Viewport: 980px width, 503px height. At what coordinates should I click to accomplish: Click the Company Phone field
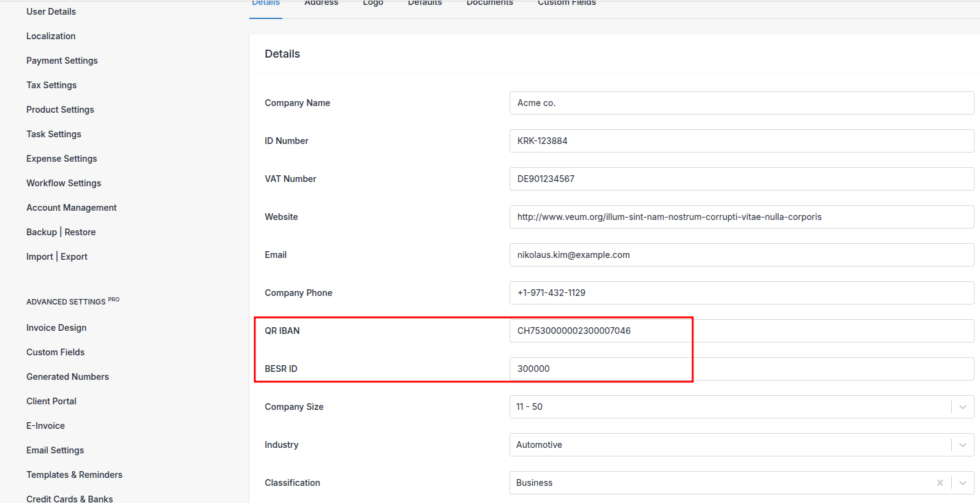pos(741,293)
